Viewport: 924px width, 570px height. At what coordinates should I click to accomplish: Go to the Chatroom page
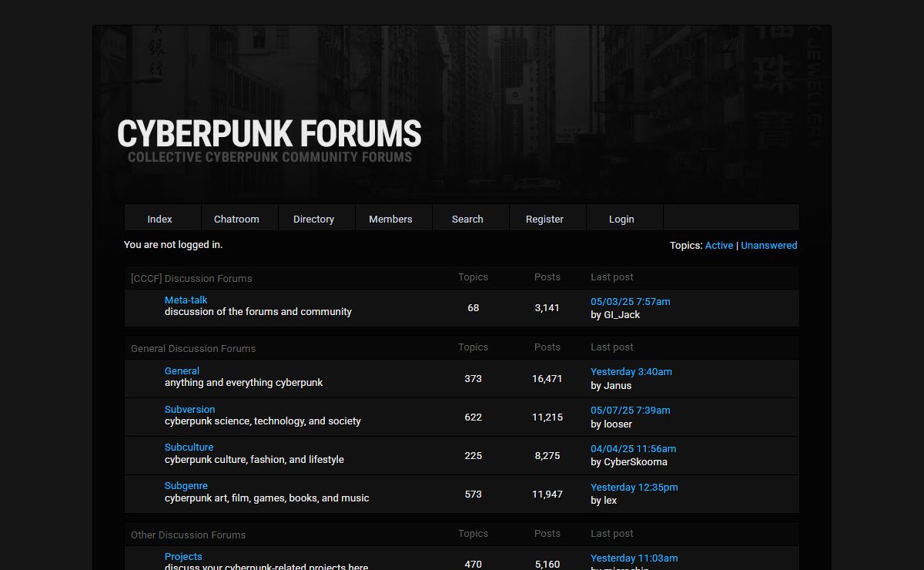click(236, 219)
